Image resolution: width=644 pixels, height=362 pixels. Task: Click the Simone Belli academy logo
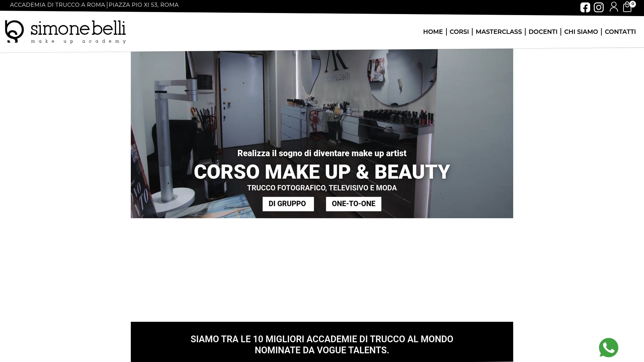[x=65, y=32]
